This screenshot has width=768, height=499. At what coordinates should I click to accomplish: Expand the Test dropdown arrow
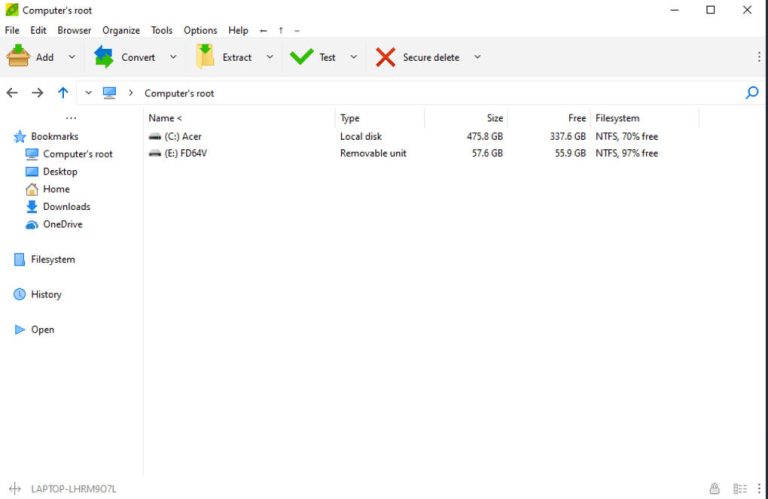pos(354,57)
